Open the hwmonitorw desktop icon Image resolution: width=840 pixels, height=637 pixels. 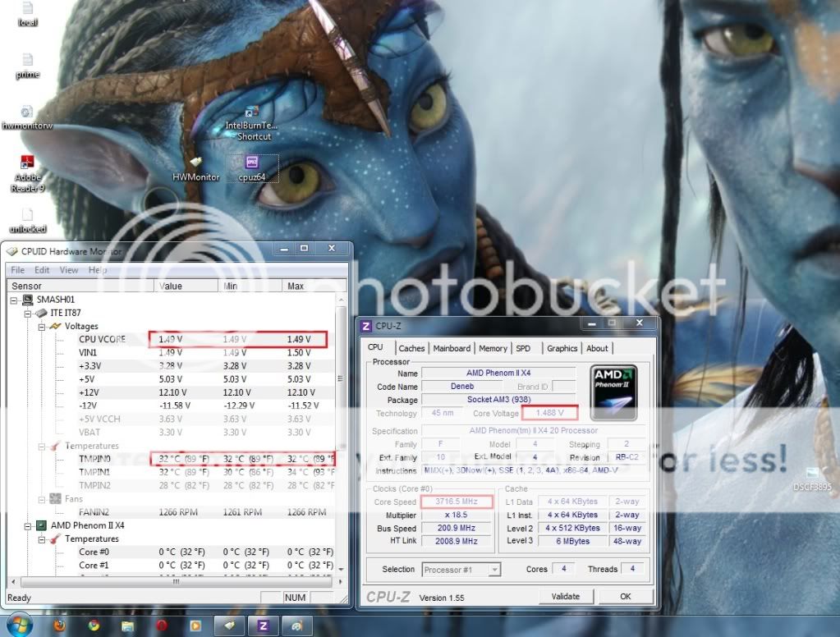click(27, 115)
